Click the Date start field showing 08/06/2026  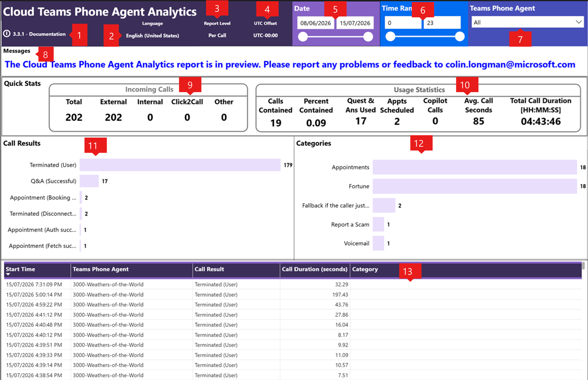point(316,23)
